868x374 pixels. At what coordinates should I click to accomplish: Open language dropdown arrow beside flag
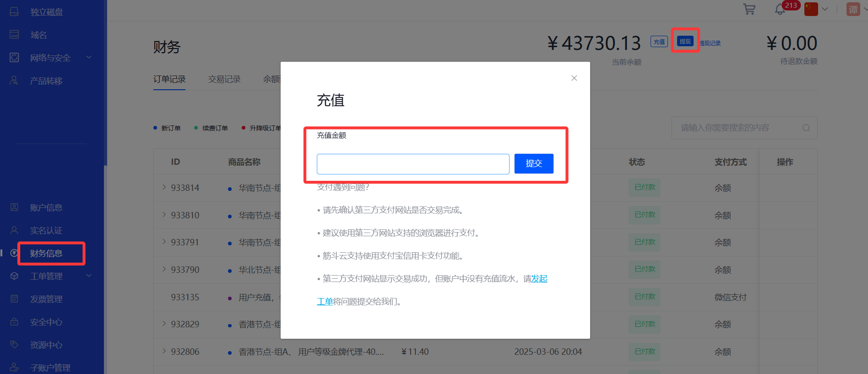pos(825,9)
